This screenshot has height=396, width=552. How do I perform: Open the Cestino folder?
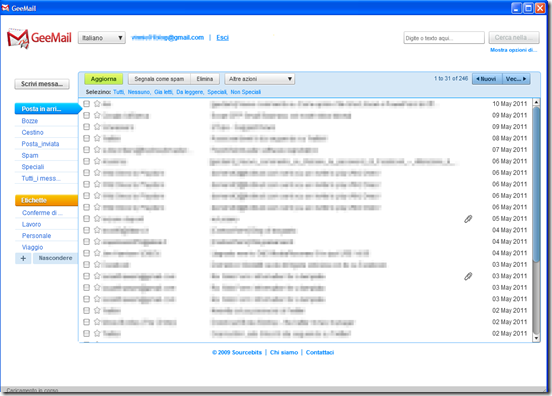coord(32,132)
